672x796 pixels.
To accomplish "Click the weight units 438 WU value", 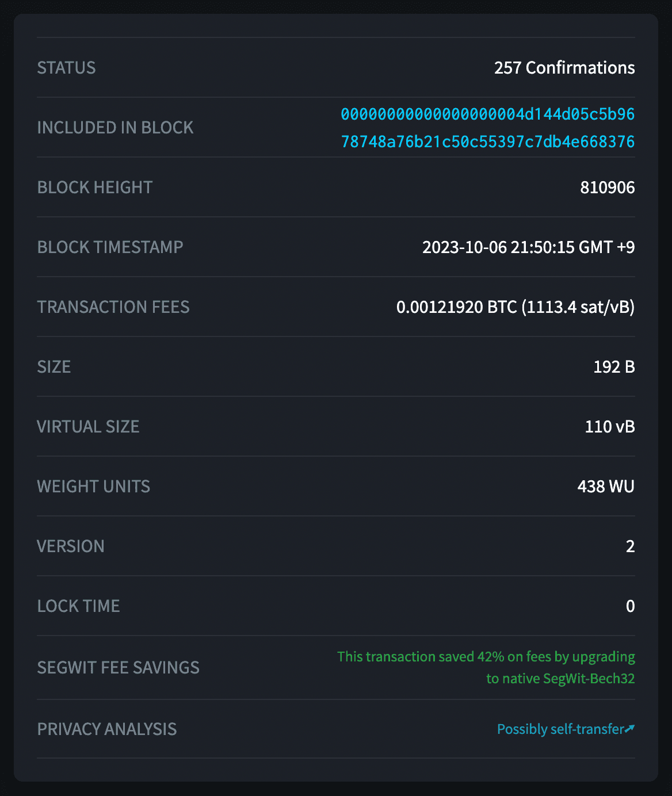I will [x=606, y=487].
